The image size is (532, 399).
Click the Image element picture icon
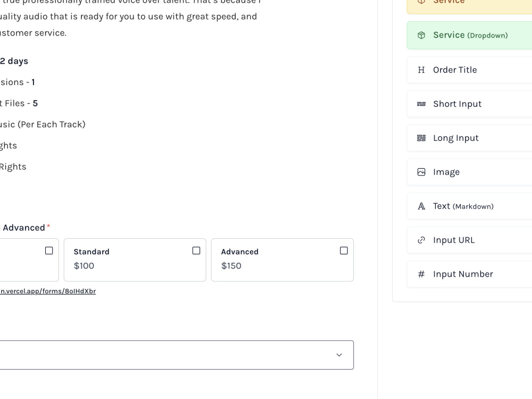pyautogui.click(x=421, y=172)
